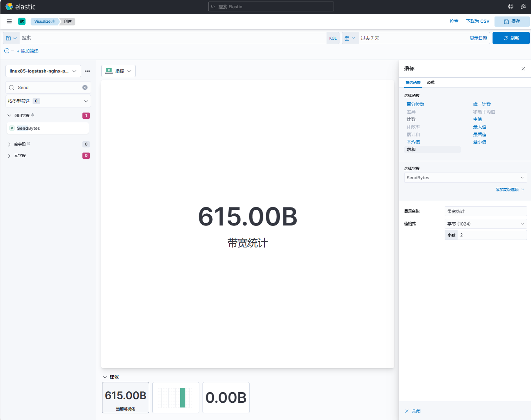Open the 值格式 dropdown
This screenshot has height=420, width=531.
pyautogui.click(x=485, y=224)
